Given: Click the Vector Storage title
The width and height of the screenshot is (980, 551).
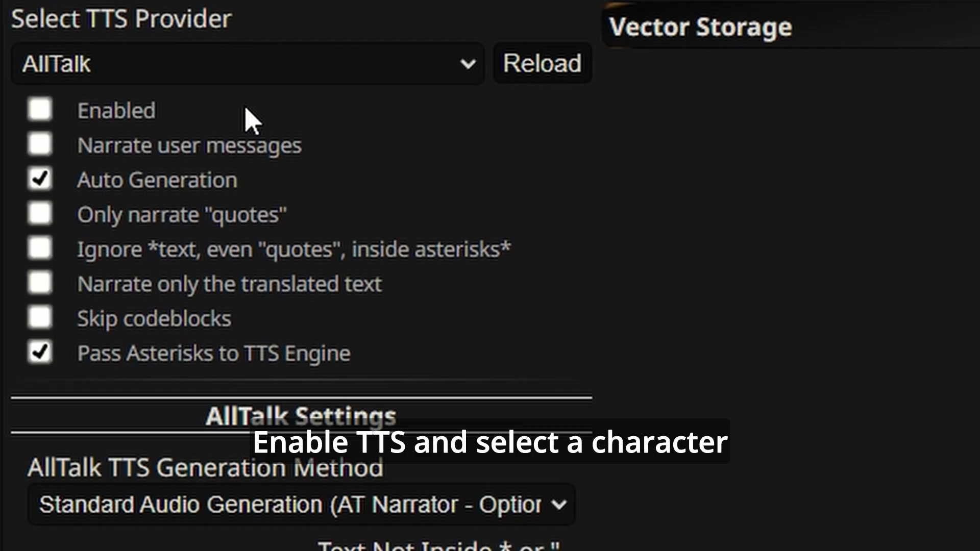Looking at the screenshot, I should pyautogui.click(x=700, y=27).
